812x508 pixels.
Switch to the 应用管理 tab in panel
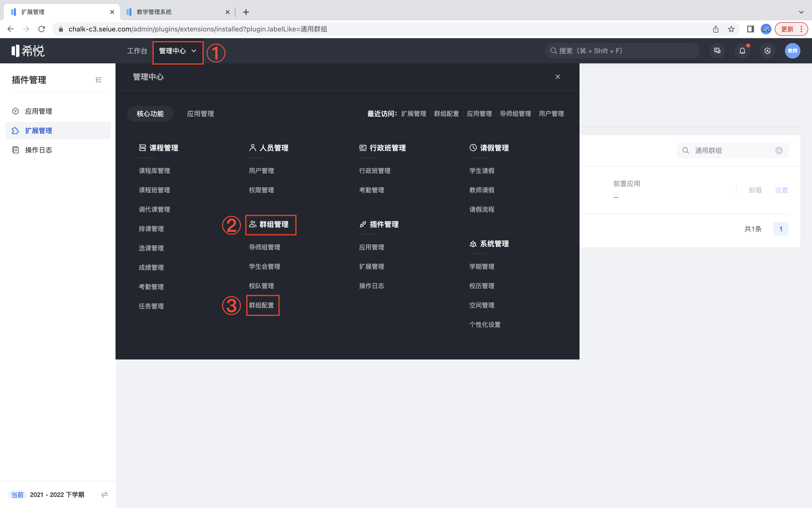coord(200,113)
